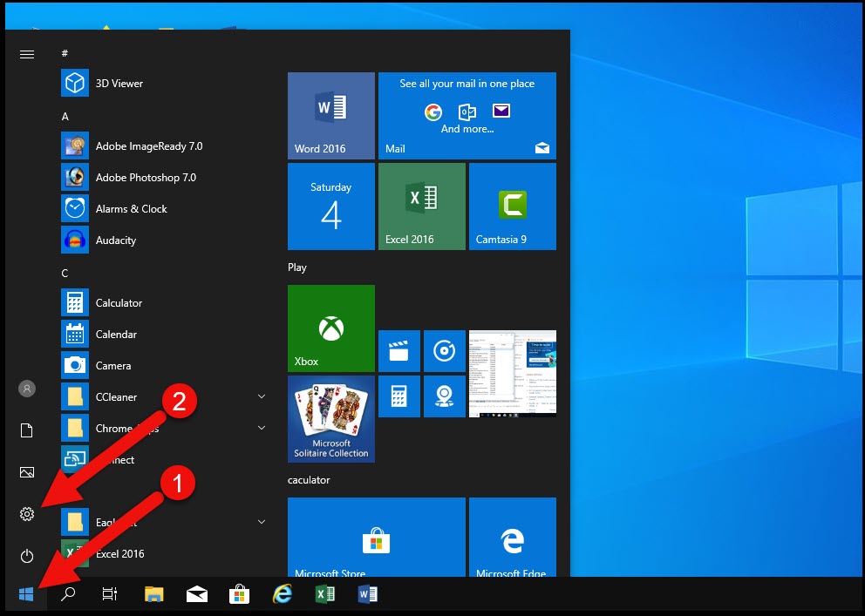This screenshot has width=865, height=616.
Task: Open the Start menu hamburger navigation
Action: (26, 54)
